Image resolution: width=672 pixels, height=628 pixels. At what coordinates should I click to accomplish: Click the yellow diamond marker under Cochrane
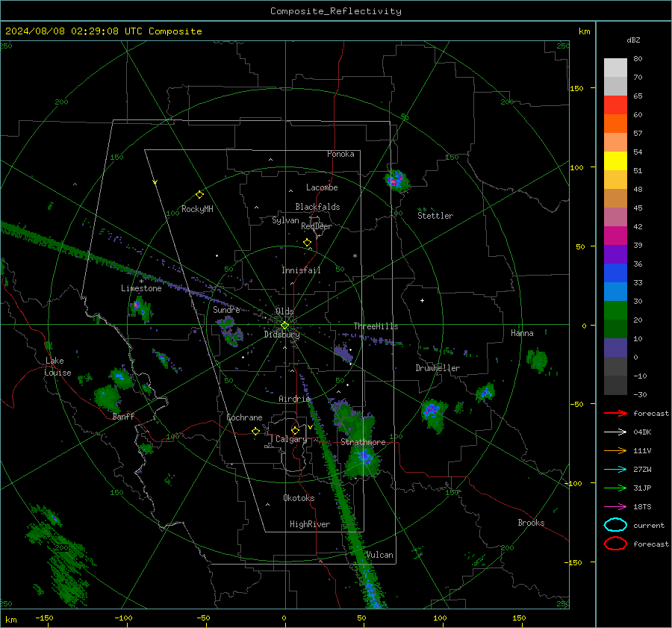(255, 432)
